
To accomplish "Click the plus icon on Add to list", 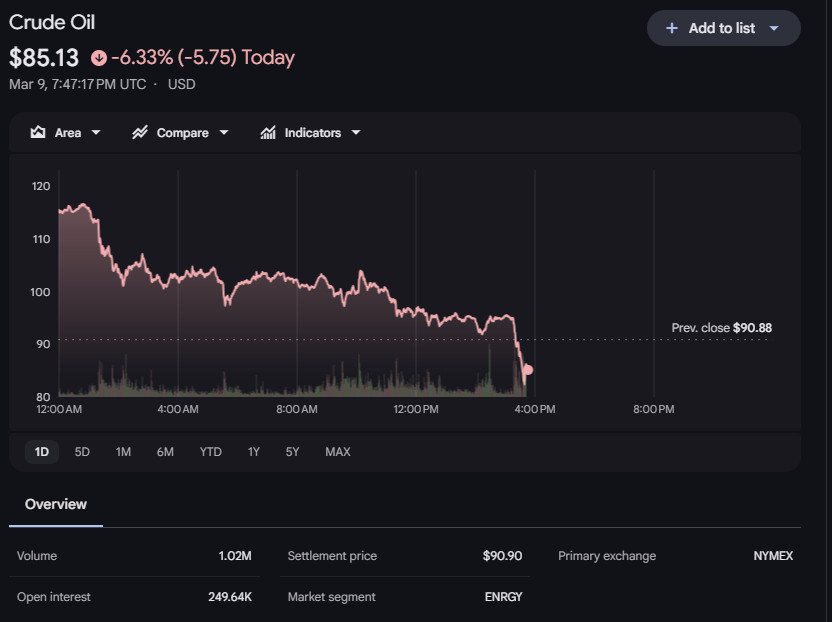I will click(x=672, y=28).
